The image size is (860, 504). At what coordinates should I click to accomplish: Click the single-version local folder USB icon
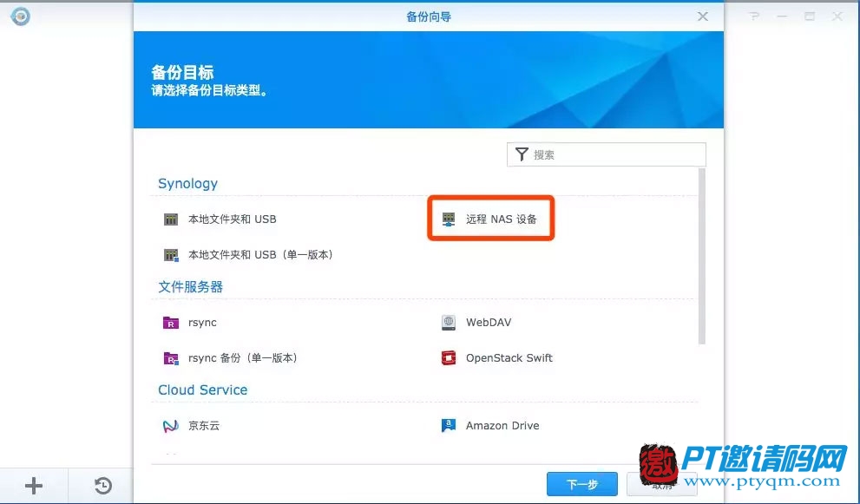171,255
